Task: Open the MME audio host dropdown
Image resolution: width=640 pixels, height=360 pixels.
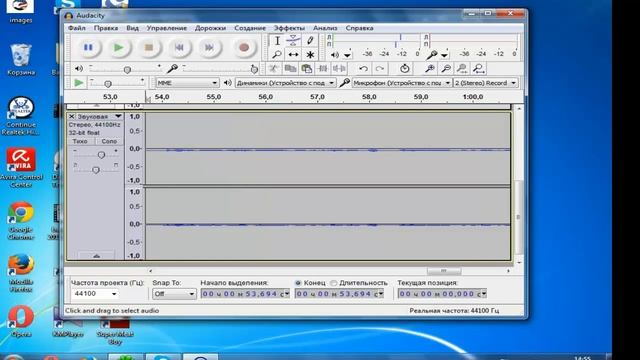Action: (187, 83)
